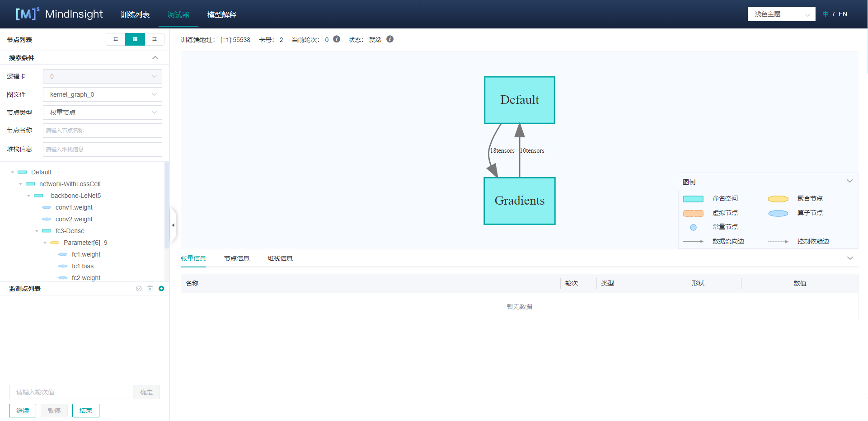Click info icon beside status (状态)
Screen dimensions: 868x421
tap(390, 39)
